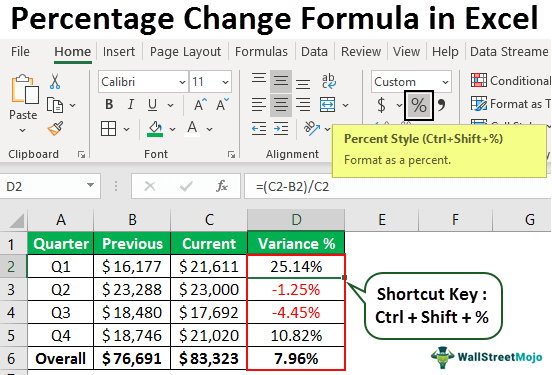Switch to the Review tab
Viewport: 552px width, 375px height.
coord(361,52)
